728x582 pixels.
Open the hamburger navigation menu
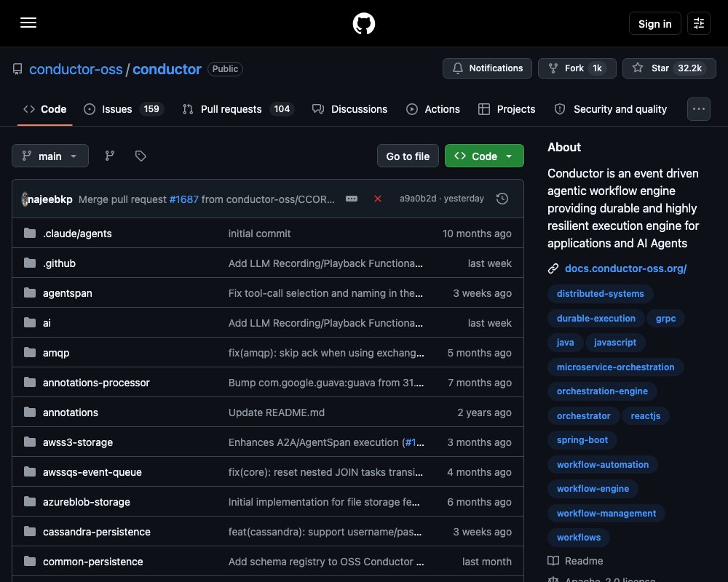pos(28,23)
